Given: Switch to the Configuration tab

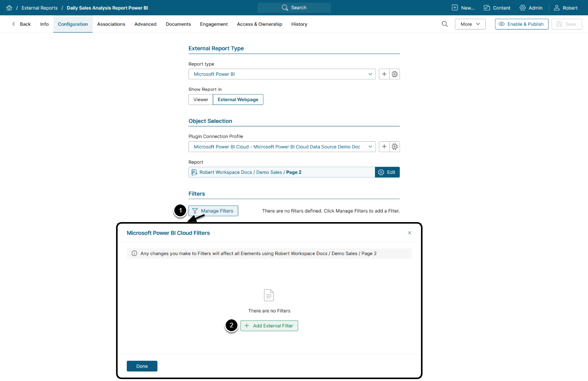Looking at the screenshot, I should (73, 24).
